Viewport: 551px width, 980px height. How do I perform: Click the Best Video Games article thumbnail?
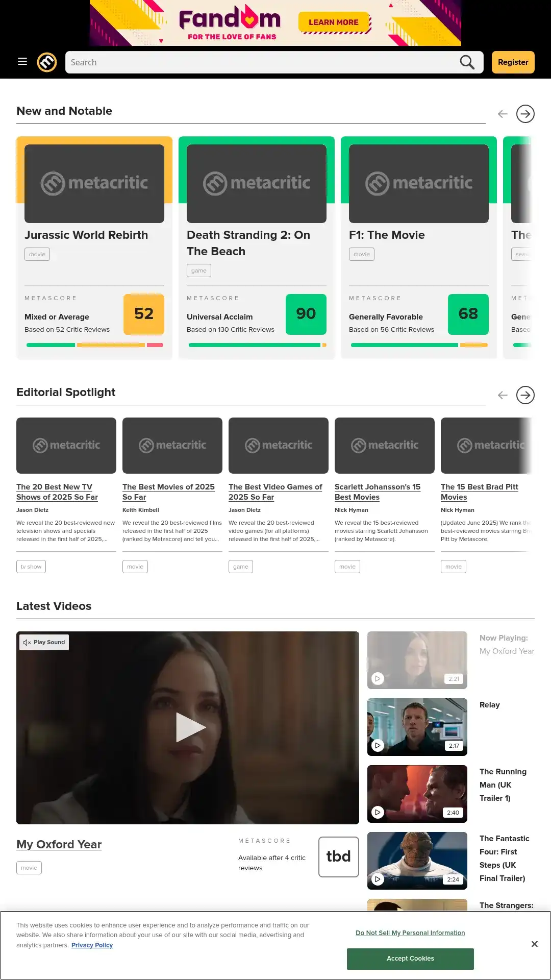click(x=279, y=446)
